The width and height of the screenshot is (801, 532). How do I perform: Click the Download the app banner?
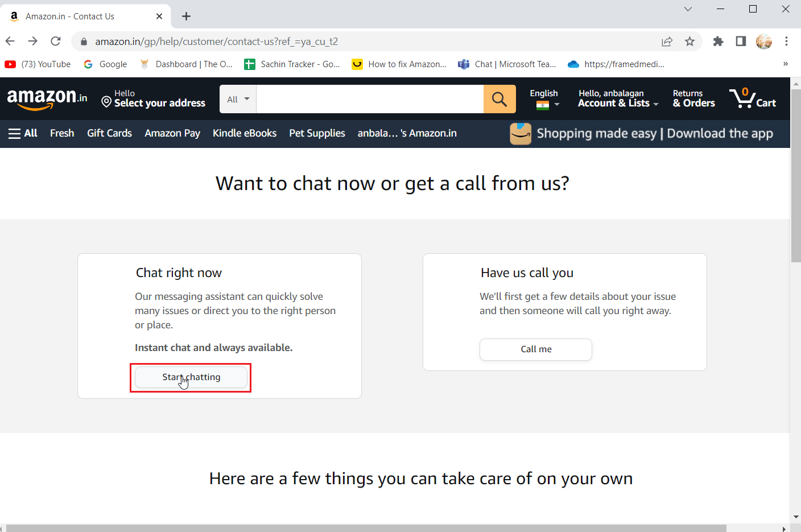click(x=642, y=134)
